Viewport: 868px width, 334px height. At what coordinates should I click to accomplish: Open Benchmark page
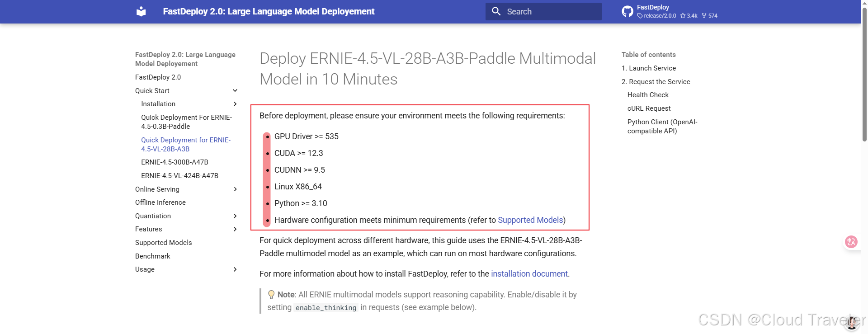[x=152, y=256]
